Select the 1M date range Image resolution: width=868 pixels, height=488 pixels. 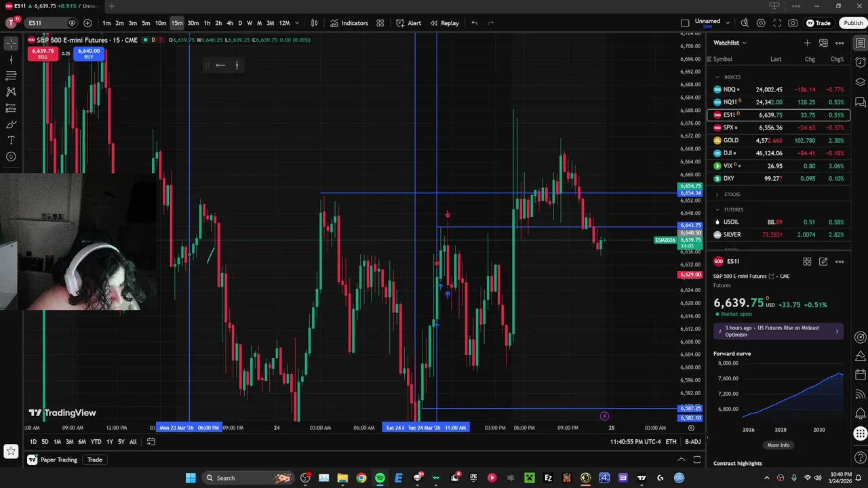(57, 442)
